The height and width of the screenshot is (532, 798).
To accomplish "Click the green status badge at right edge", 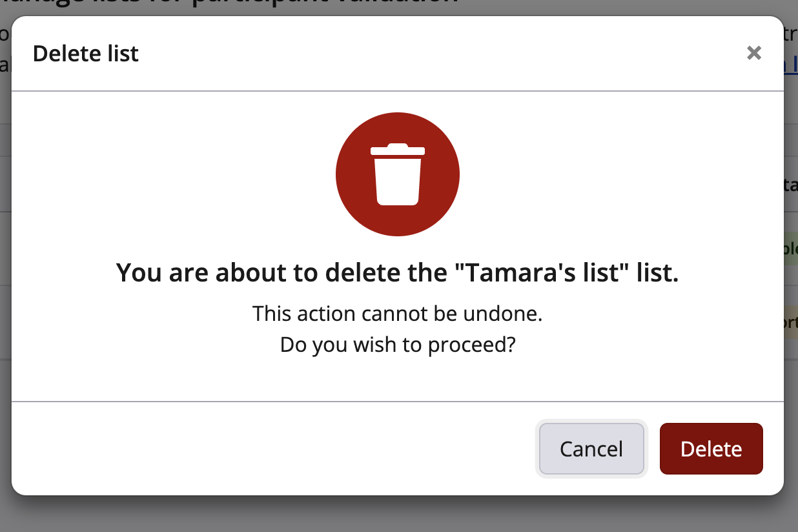I will [791, 249].
